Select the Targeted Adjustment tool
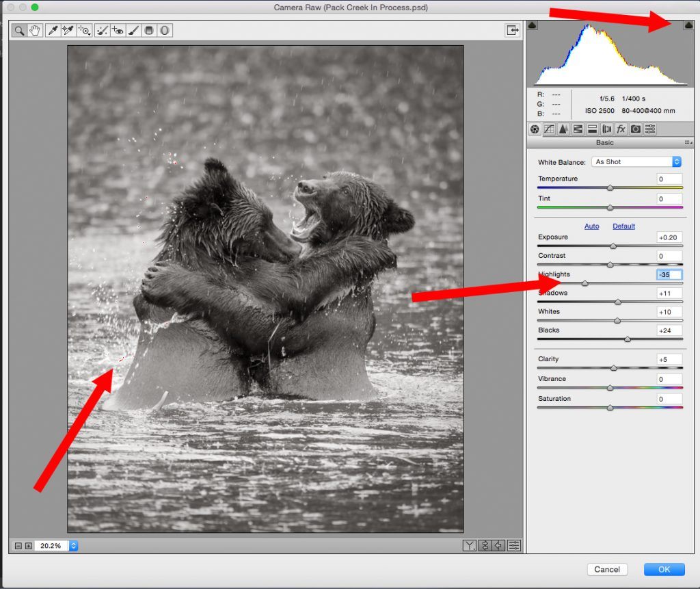The height and width of the screenshot is (589, 700). tap(84, 30)
